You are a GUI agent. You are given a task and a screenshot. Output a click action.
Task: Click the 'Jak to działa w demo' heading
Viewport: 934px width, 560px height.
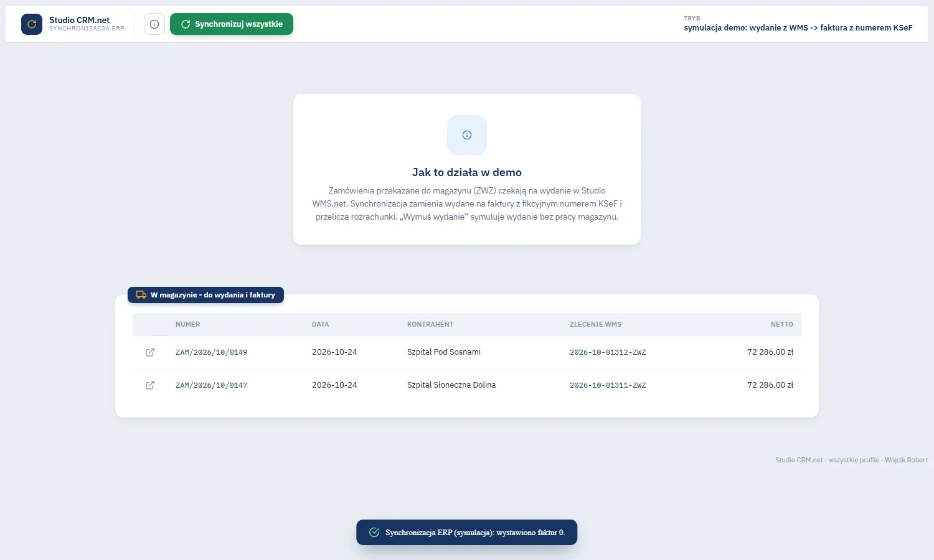467,172
